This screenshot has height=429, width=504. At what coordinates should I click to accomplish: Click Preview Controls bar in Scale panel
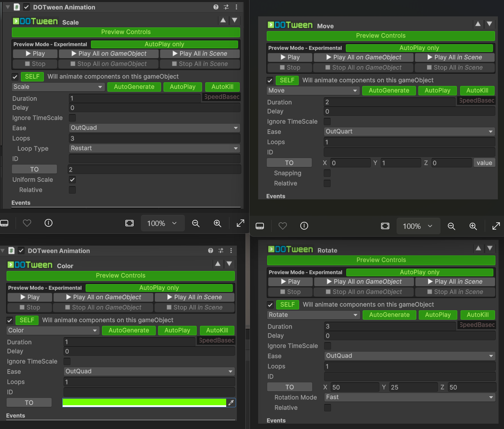126,32
